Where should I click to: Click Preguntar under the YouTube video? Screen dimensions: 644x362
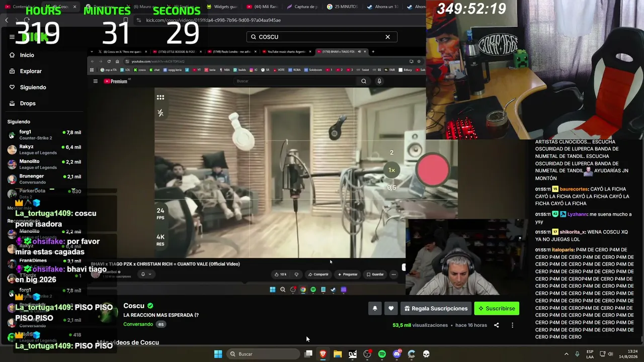348,274
